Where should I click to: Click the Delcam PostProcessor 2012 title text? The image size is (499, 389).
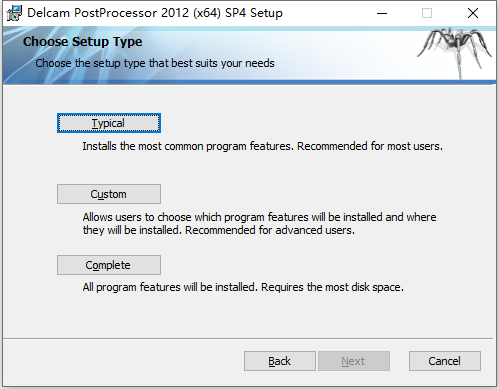[x=155, y=13]
